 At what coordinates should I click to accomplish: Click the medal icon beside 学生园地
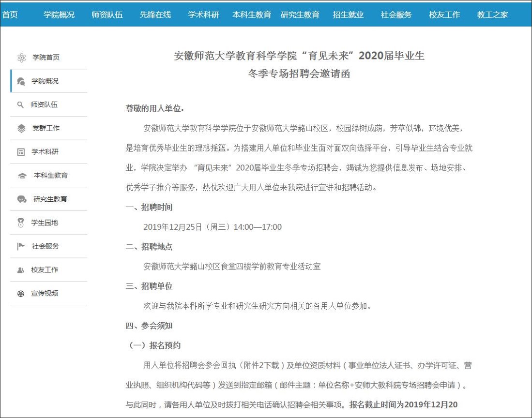(x=21, y=223)
